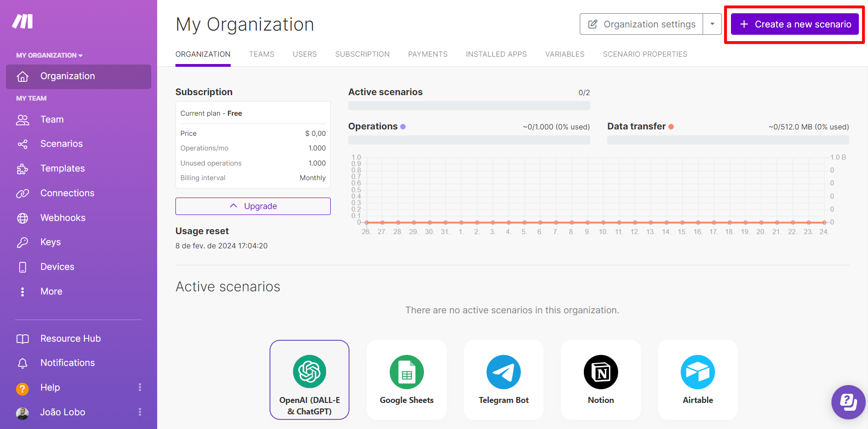Click the Operations usage bar

pyautogui.click(x=469, y=140)
